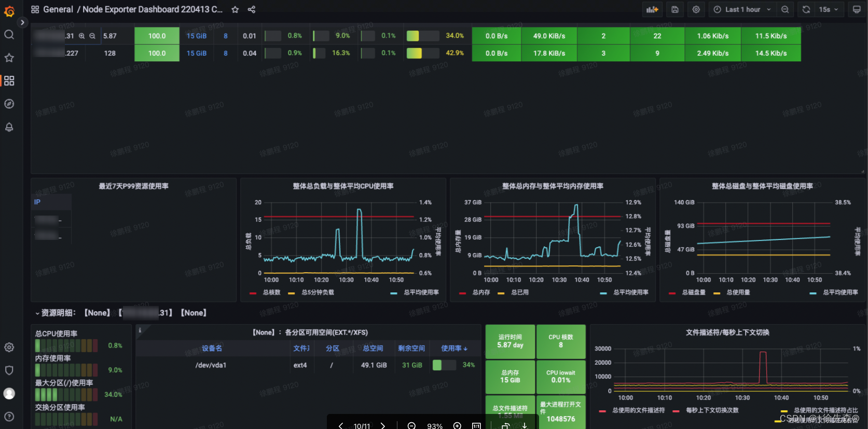Open the Starred dashboards sidebar icon
This screenshot has height=429, width=868.
point(9,58)
